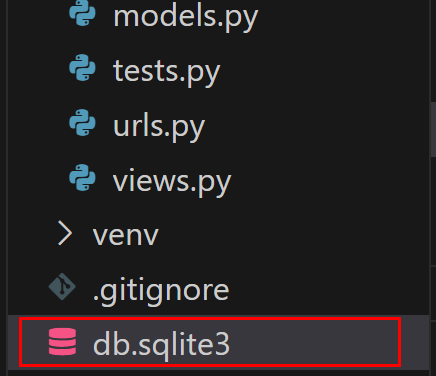Viewport: 436px width, 376px height.
Task: Click empty space right of tests.py row
Action: [x=324, y=69]
